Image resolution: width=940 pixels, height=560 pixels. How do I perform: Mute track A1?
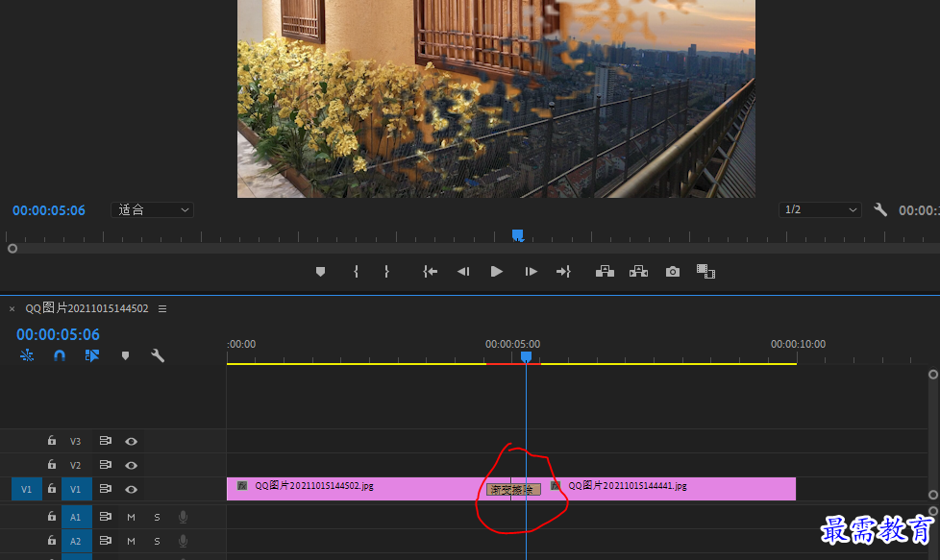click(x=132, y=517)
